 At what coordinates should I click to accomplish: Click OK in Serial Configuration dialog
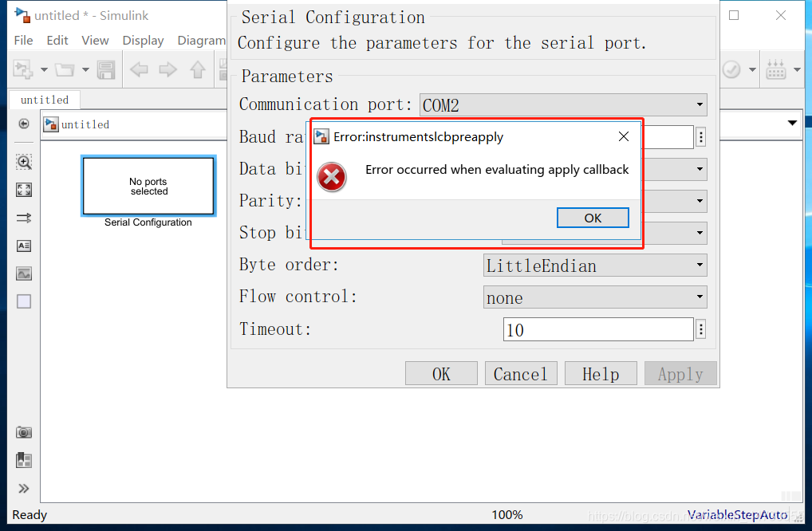point(441,374)
